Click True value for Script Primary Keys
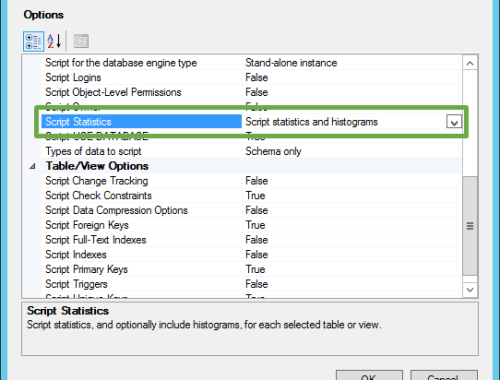This screenshot has height=380, width=500. [x=255, y=269]
